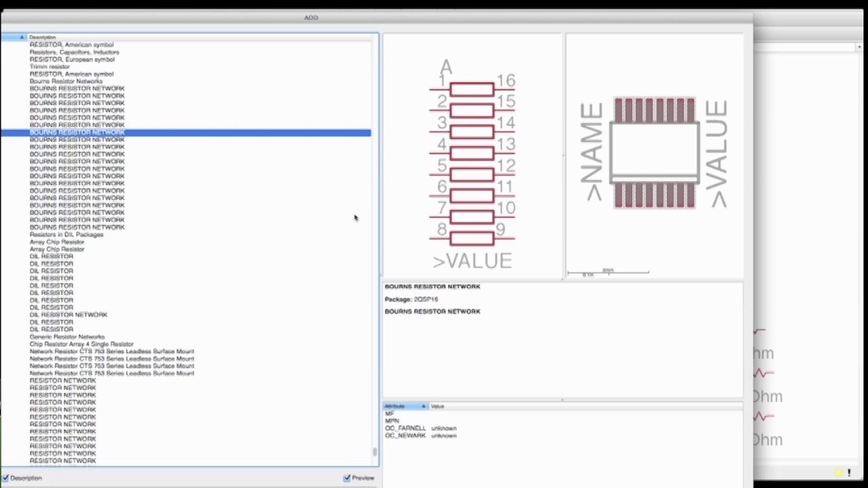Image resolution: width=868 pixels, height=488 pixels.
Task: Select "RESISTOR, European symbol" entry
Action: 72,60
